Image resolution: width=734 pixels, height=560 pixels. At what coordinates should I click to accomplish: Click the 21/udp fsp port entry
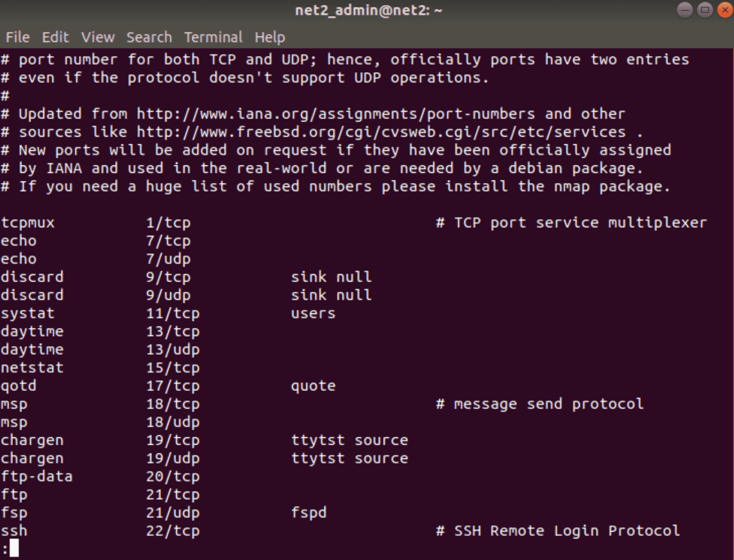click(x=173, y=513)
